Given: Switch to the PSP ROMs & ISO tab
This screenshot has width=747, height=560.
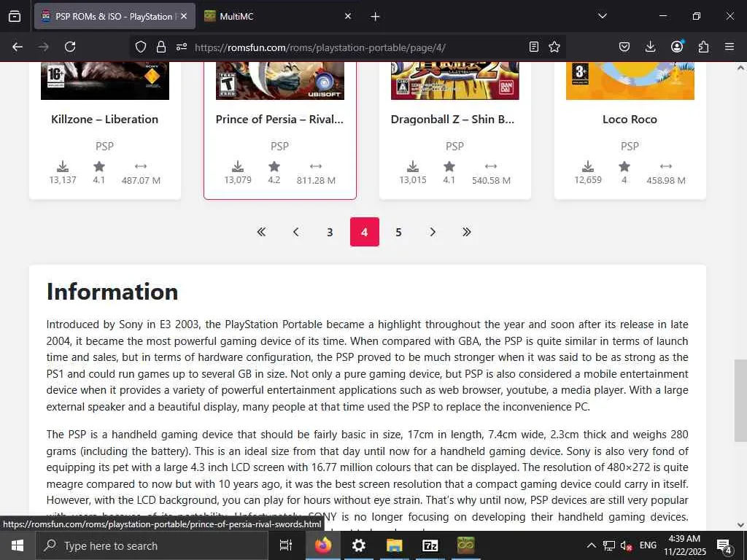Looking at the screenshot, I should pyautogui.click(x=115, y=16).
